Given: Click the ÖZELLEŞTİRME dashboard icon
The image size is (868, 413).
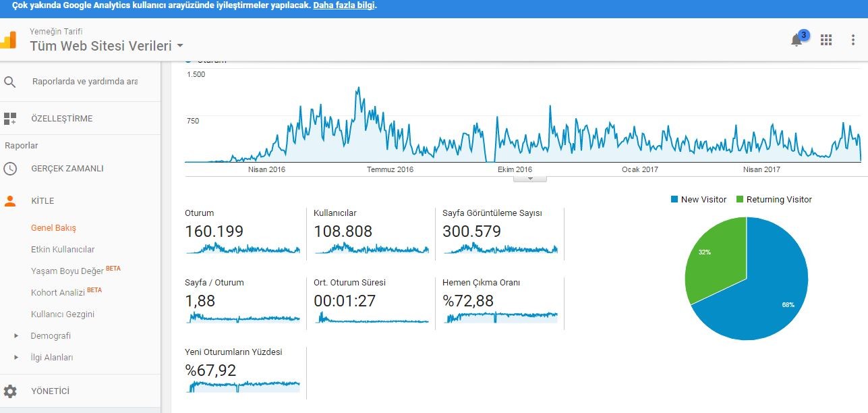Looking at the screenshot, I should 10,119.
